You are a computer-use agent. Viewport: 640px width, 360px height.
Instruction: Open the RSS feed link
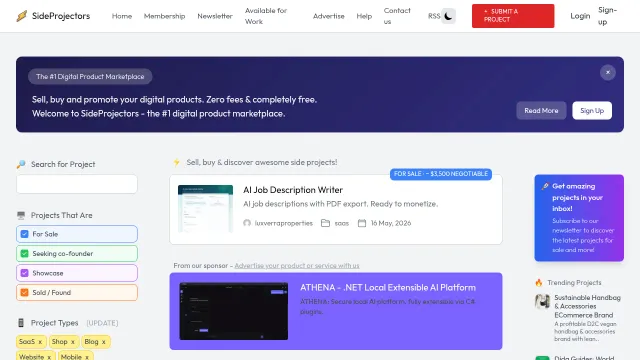[x=434, y=16]
